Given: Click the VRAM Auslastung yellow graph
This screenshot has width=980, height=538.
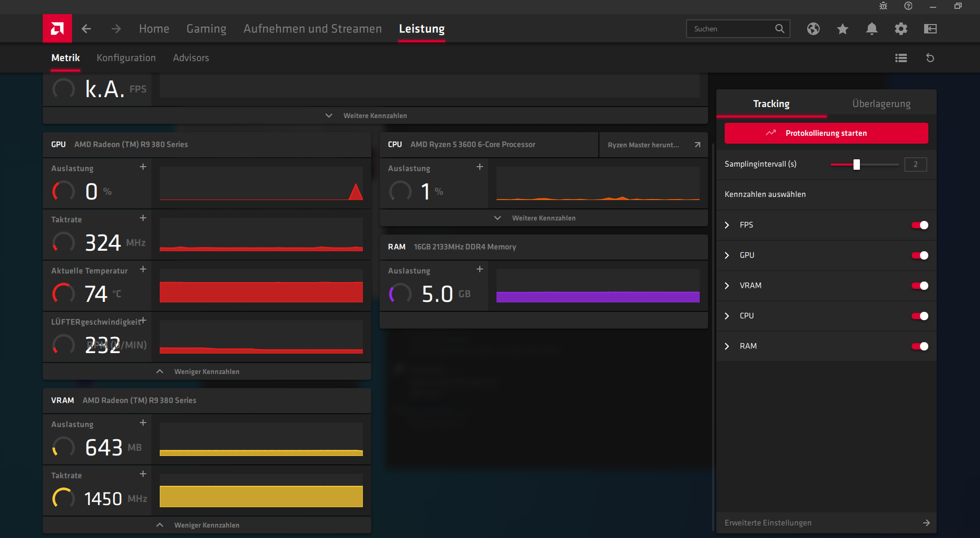Looking at the screenshot, I should click(x=261, y=439).
